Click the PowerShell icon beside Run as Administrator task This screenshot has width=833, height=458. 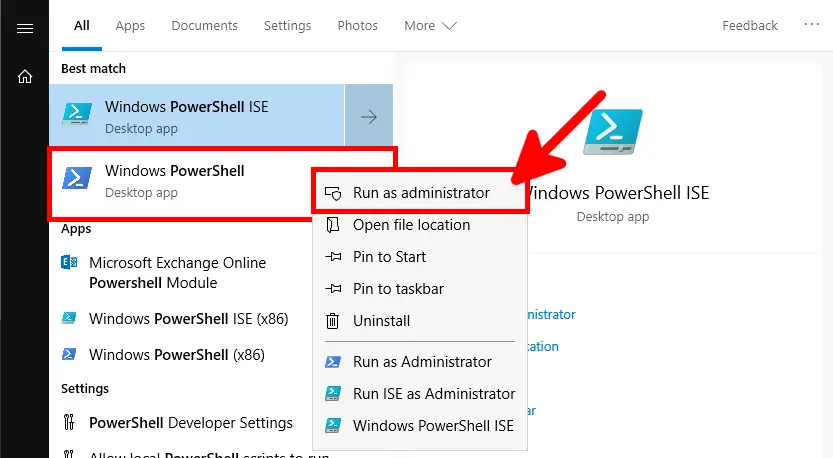[333, 362]
